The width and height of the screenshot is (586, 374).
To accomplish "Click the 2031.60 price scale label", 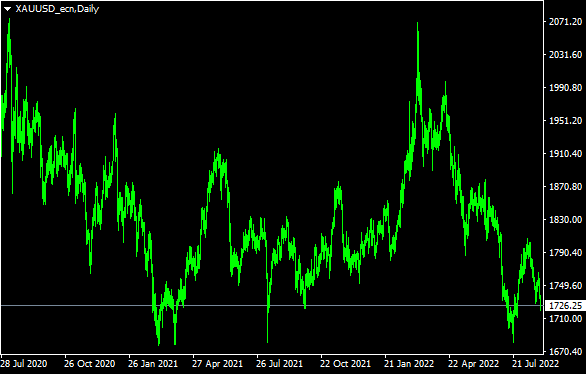I will 565,55.
